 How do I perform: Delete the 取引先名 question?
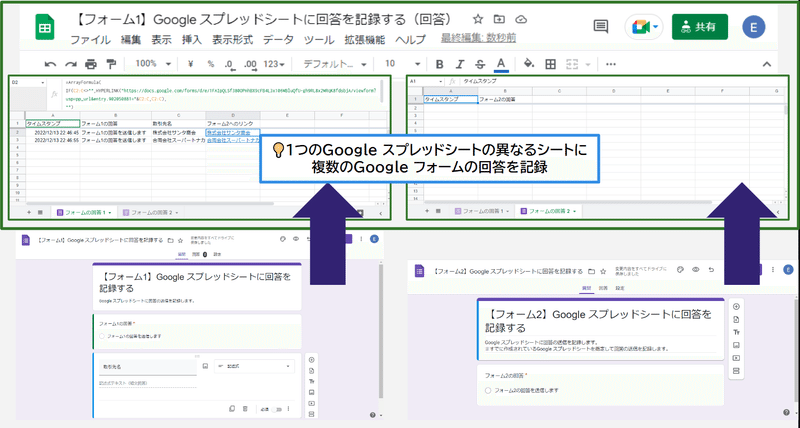pos(245,409)
